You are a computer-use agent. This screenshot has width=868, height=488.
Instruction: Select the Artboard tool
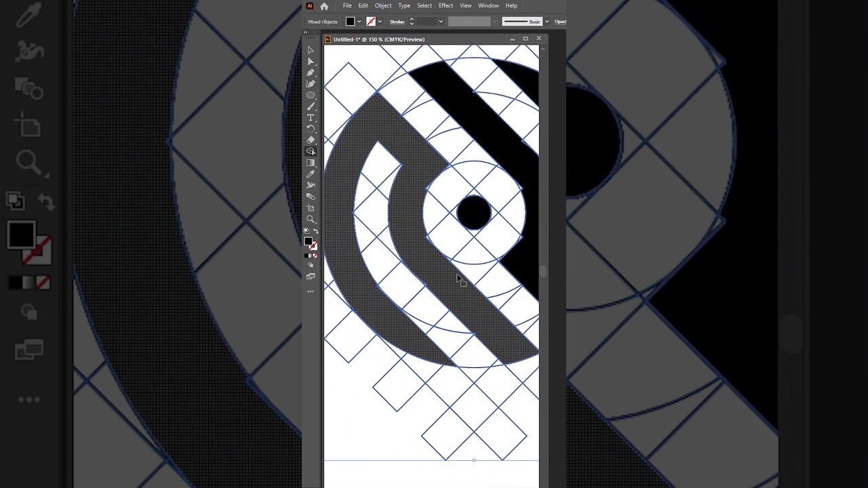tap(311, 208)
